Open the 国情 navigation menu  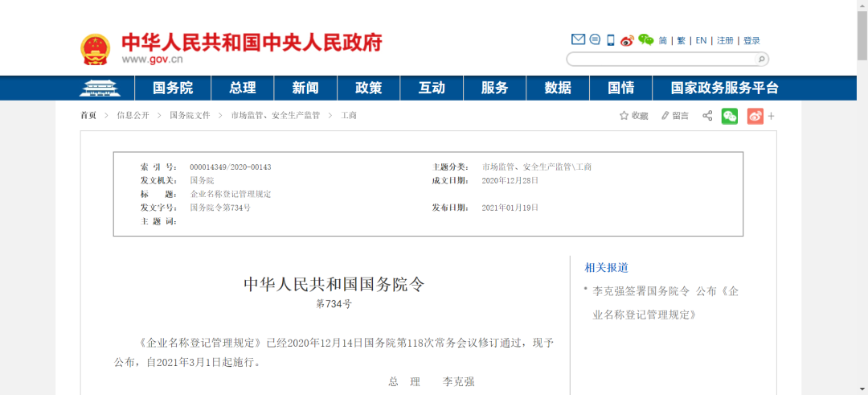tap(621, 88)
